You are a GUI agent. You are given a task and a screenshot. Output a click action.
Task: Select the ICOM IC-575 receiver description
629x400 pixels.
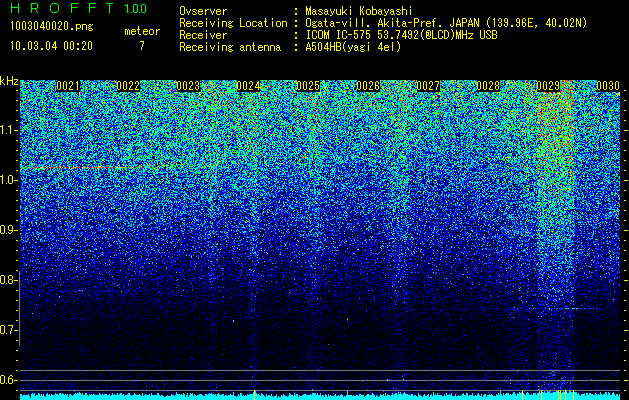(402, 35)
